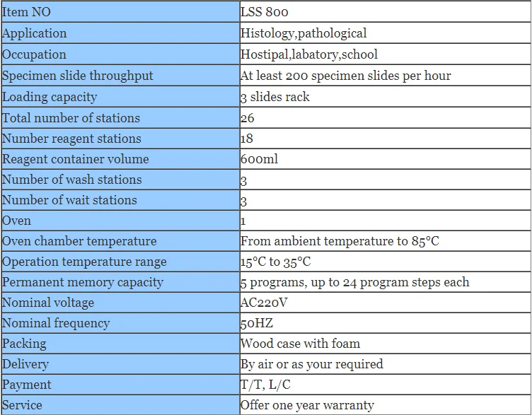Click the 'Item NO' label cell

click(120, 12)
